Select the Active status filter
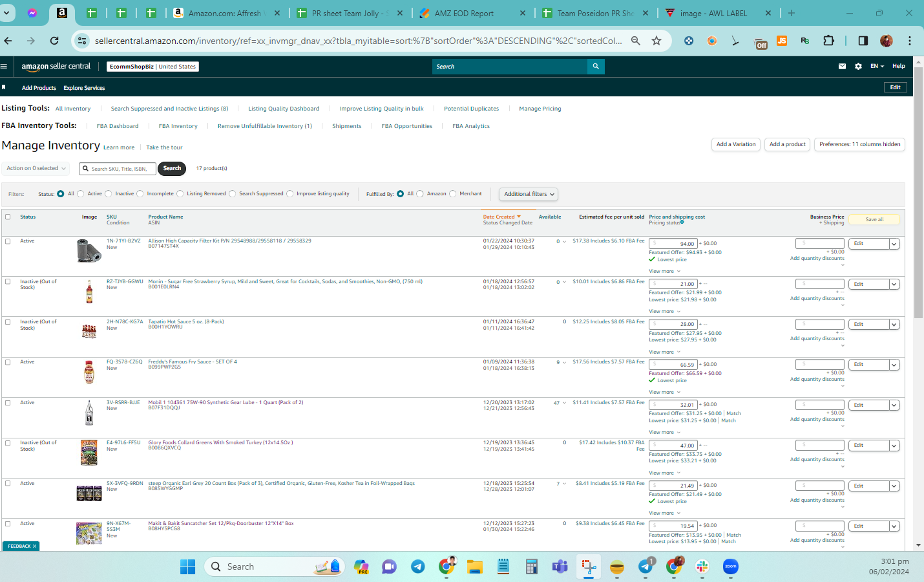Viewport: 924px width, 582px height. click(x=80, y=193)
